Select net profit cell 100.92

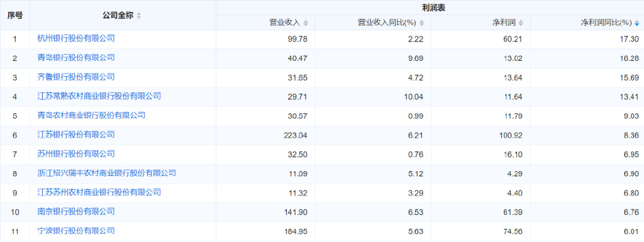click(x=511, y=135)
